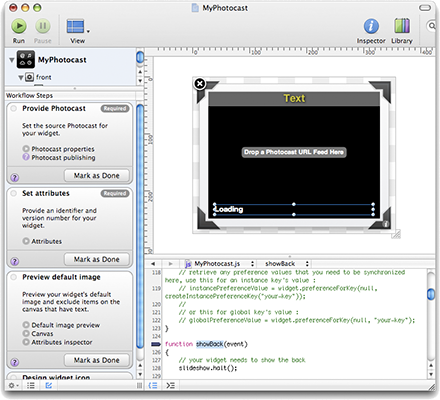
Task: Run the widget with the green Run button
Action: (19, 26)
